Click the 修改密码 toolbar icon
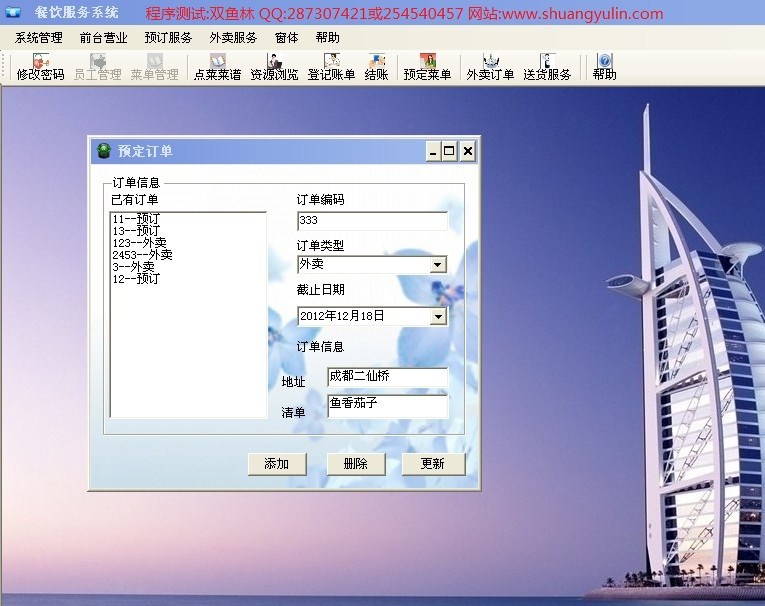This screenshot has height=606, width=765. [40, 67]
